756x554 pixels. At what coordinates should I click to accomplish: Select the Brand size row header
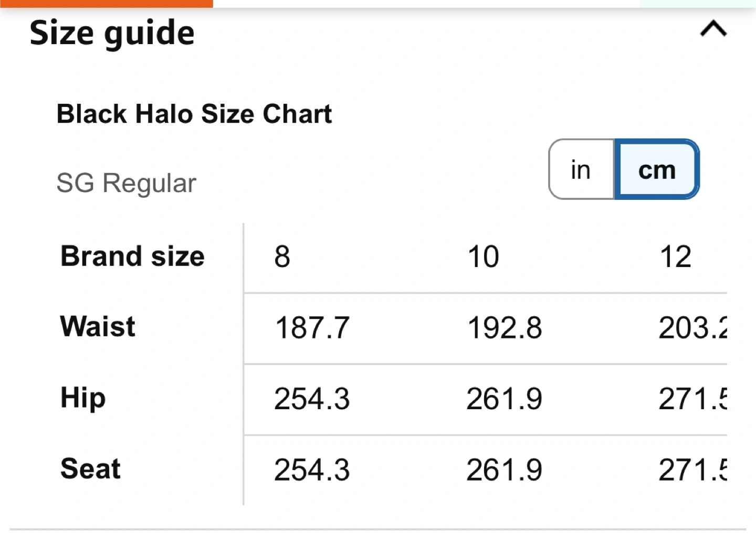(132, 256)
